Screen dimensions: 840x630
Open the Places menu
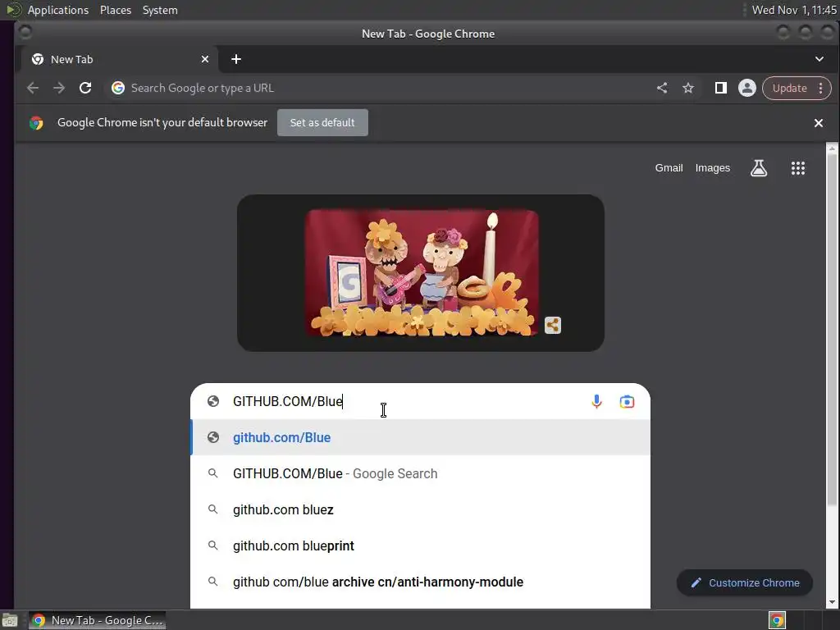point(115,10)
